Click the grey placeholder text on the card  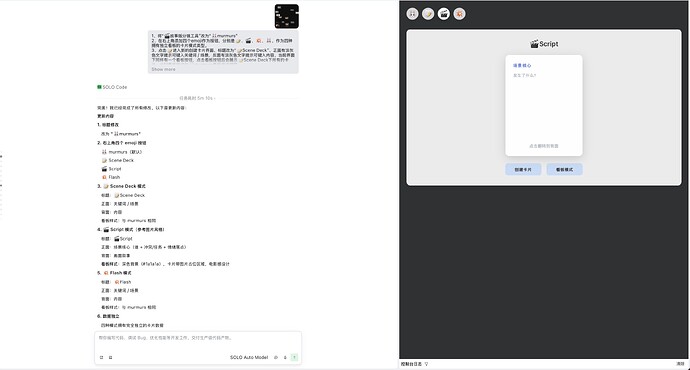coord(525,75)
